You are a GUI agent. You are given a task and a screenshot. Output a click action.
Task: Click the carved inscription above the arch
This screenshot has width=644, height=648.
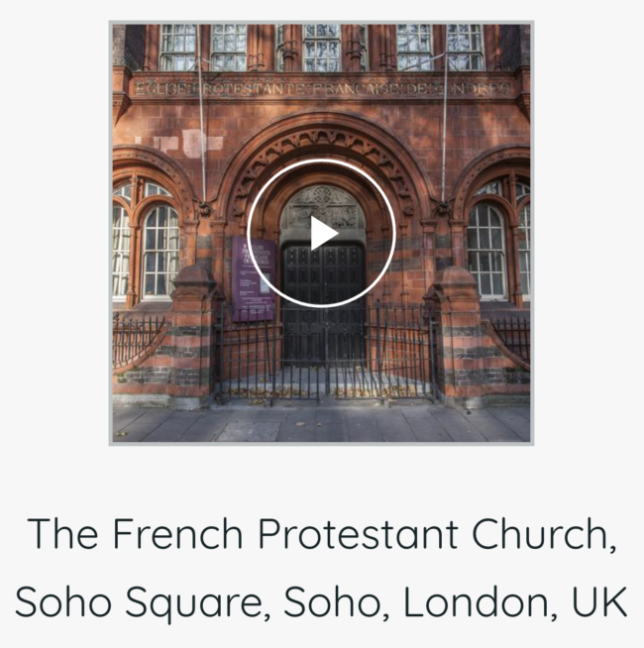coord(322,87)
